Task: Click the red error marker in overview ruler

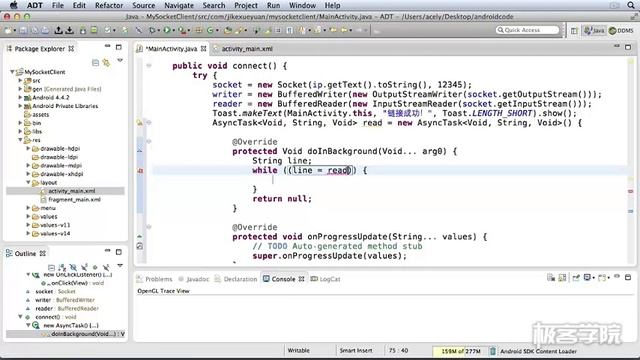Action: (631, 191)
